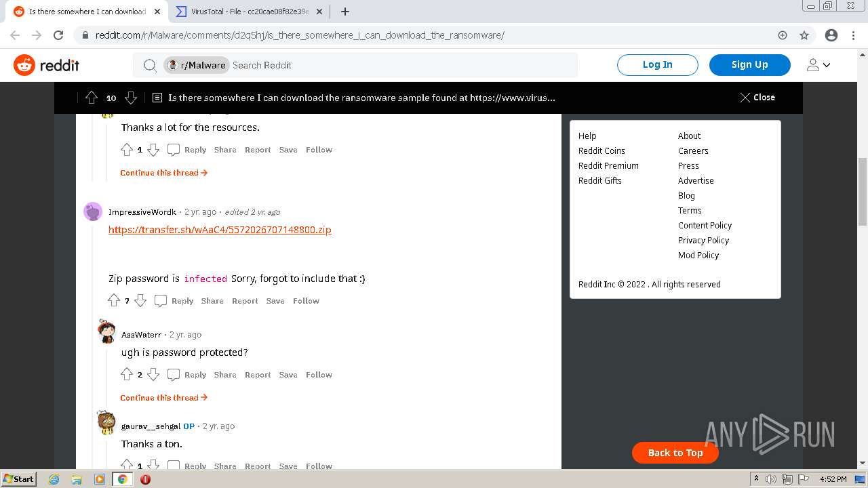Open gaurav__sehgal's avatar
This screenshot has height=488, width=868.
pos(106,423)
